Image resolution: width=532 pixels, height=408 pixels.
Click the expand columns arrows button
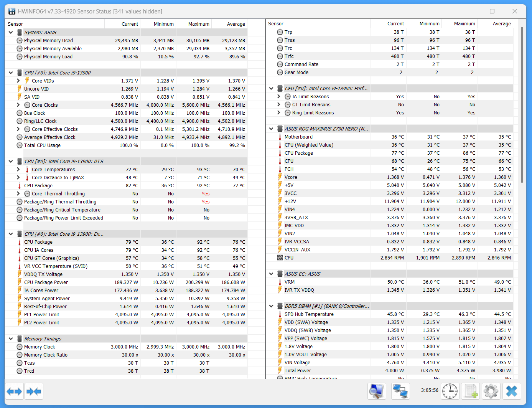tap(15, 391)
